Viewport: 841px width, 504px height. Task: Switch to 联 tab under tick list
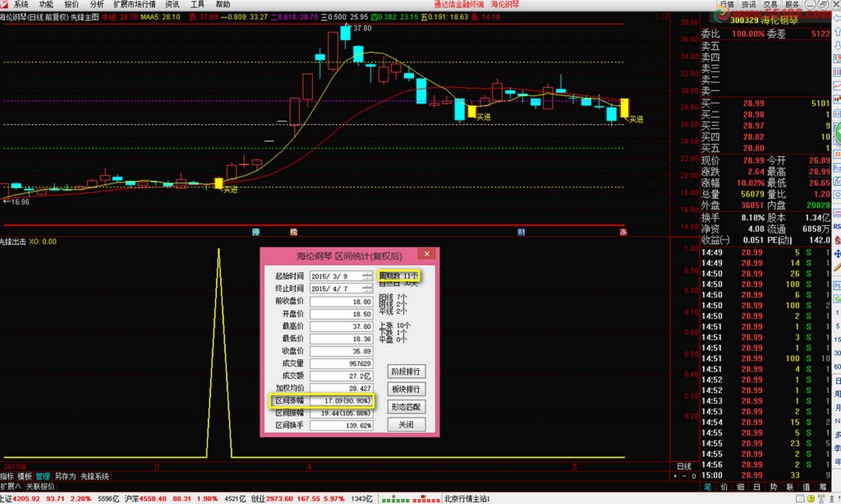790,487
